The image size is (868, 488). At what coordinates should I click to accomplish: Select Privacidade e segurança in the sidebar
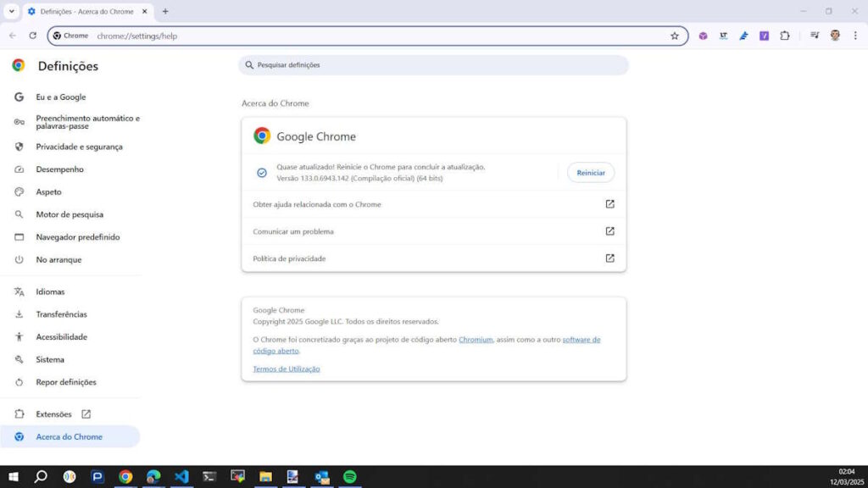[79, 147]
